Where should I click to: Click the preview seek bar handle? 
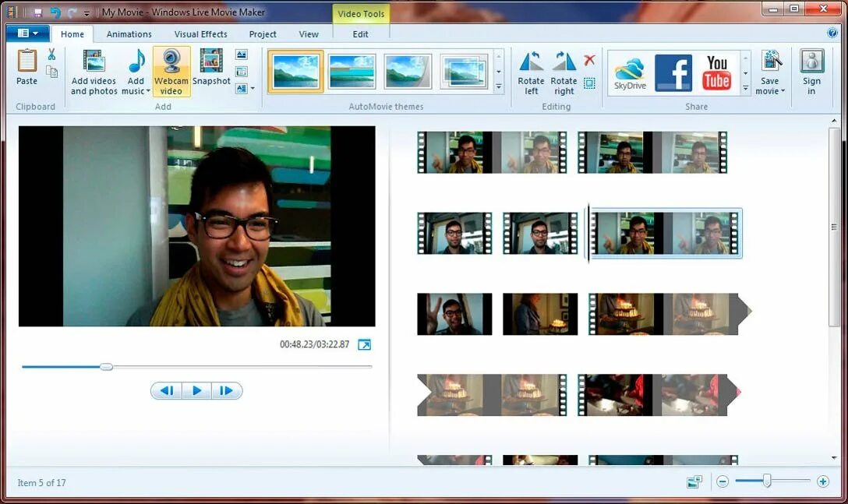click(107, 367)
